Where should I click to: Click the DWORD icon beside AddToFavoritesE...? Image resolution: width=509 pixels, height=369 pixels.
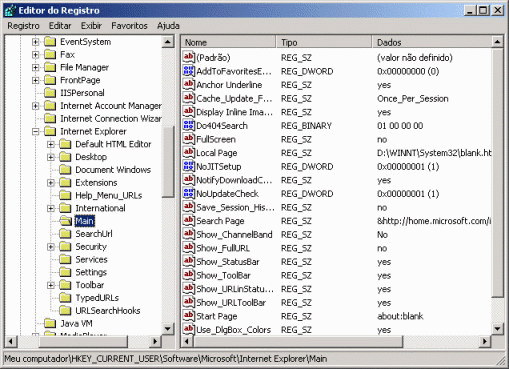pyautogui.click(x=189, y=71)
